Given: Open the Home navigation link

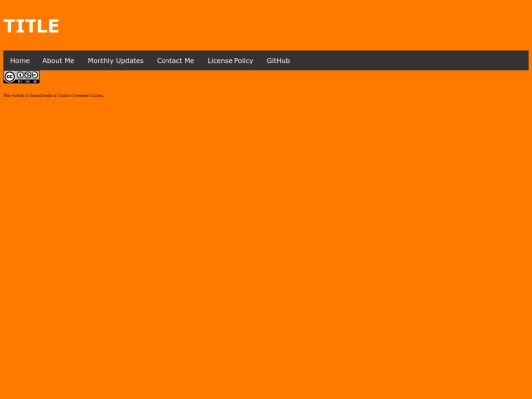Looking at the screenshot, I should tap(20, 61).
